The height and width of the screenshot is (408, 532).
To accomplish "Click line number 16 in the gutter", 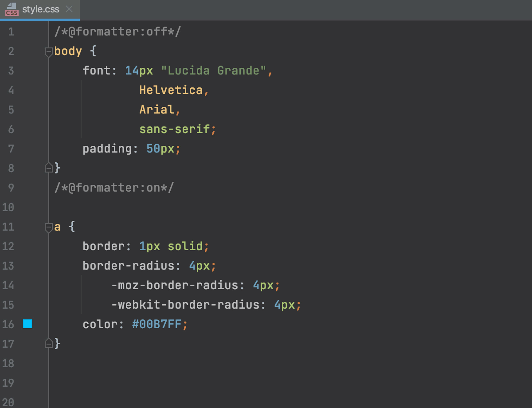I will click(8, 324).
